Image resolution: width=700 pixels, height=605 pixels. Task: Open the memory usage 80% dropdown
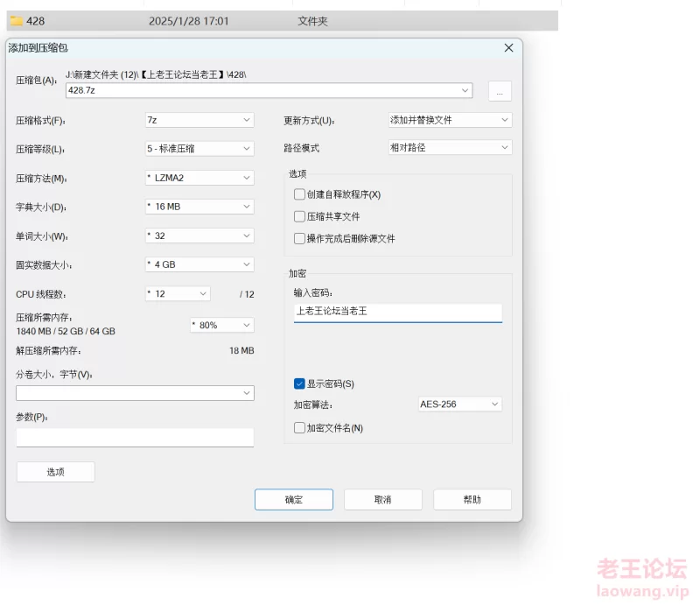point(222,325)
